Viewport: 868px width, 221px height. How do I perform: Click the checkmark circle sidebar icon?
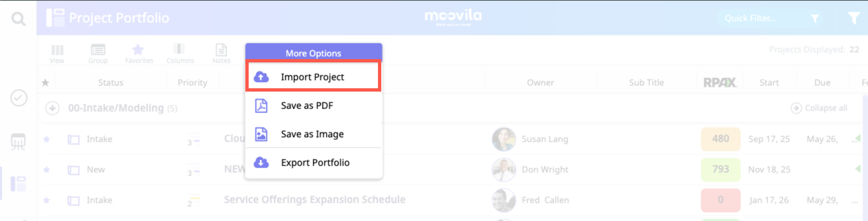pos(19,98)
